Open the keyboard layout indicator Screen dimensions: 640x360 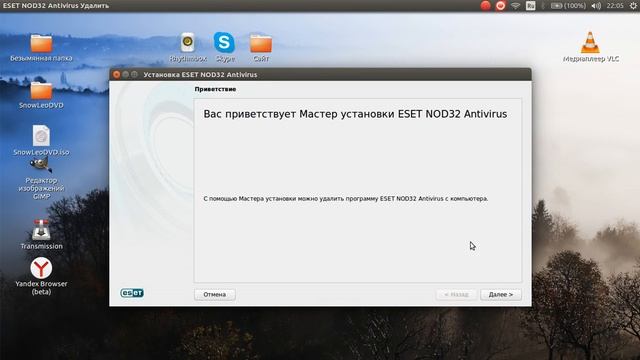pos(530,6)
